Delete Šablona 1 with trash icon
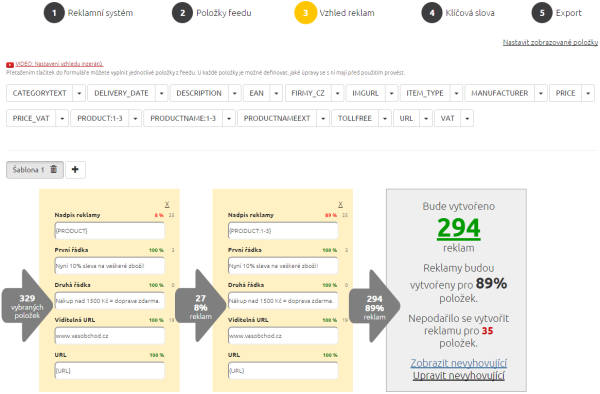This screenshot has width=600, height=394. click(54, 169)
